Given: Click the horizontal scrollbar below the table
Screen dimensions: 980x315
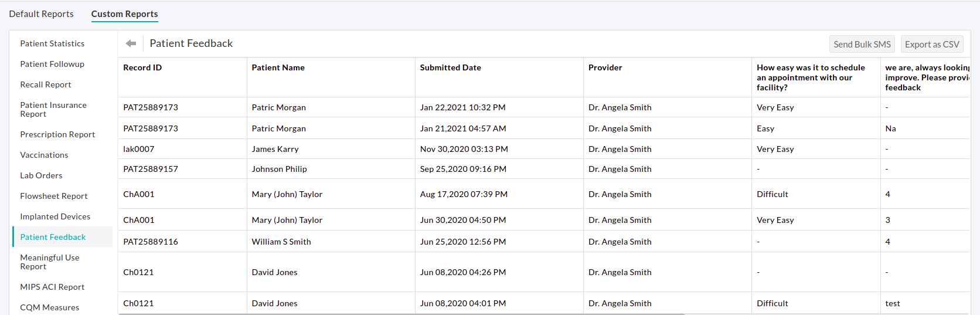Looking at the screenshot, I should tap(401, 314).
